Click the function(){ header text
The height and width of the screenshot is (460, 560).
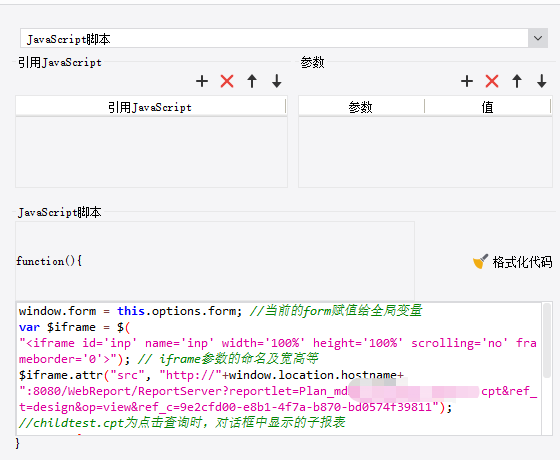[x=49, y=261]
